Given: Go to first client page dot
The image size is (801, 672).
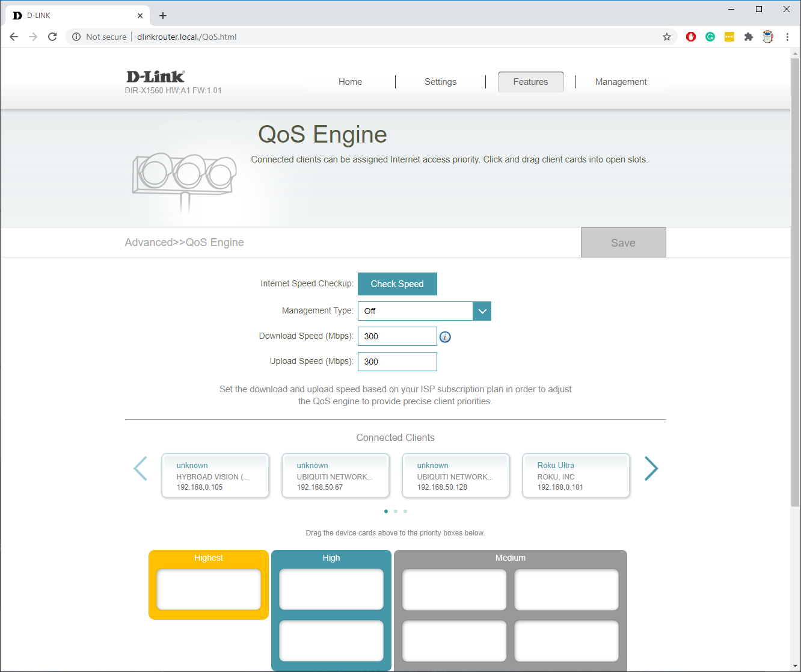Looking at the screenshot, I should (386, 511).
